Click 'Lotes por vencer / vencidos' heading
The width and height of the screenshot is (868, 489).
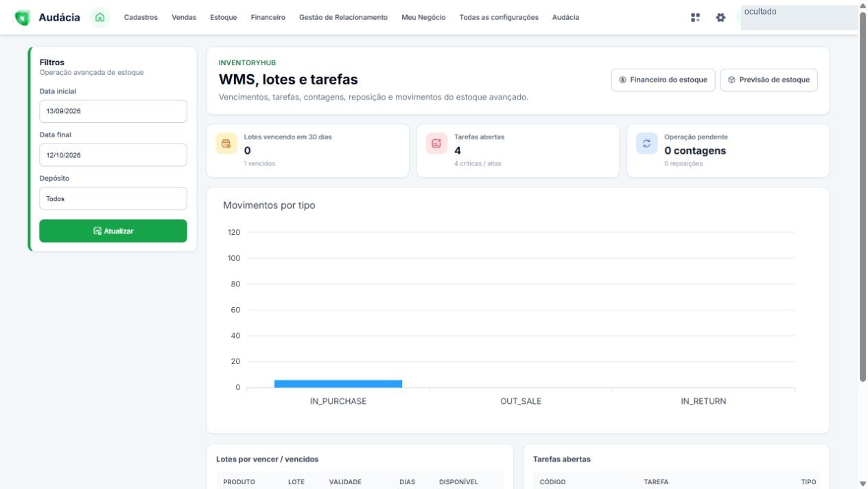tap(267, 459)
